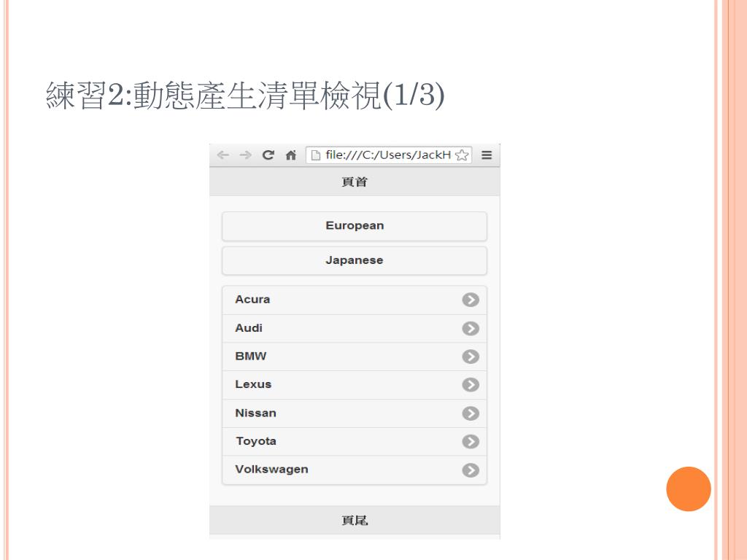The width and height of the screenshot is (747, 560).
Task: Click the slide title 練習2:動態產生清單檢視(1/3)
Action: coord(245,96)
